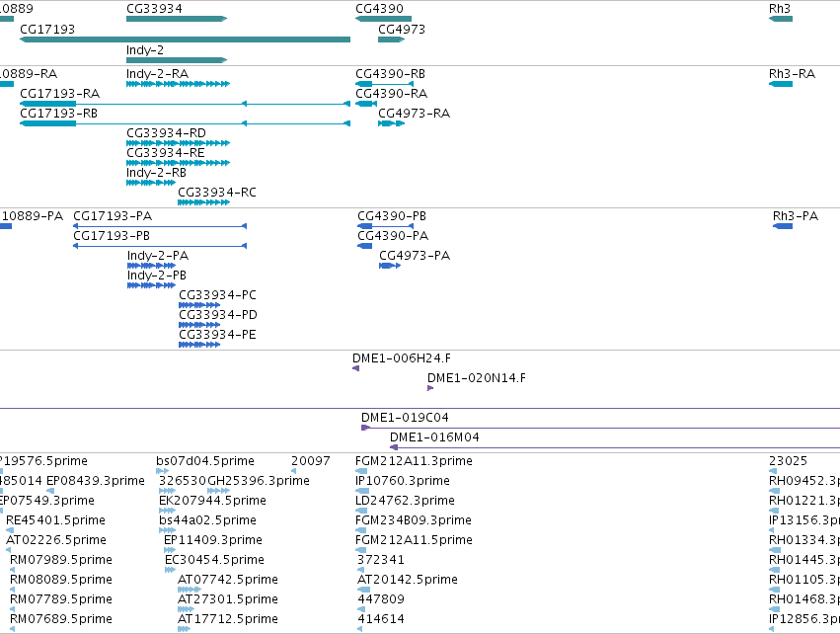Select feature DME1-006H24.F
840x634 pixels.
pos(355,368)
